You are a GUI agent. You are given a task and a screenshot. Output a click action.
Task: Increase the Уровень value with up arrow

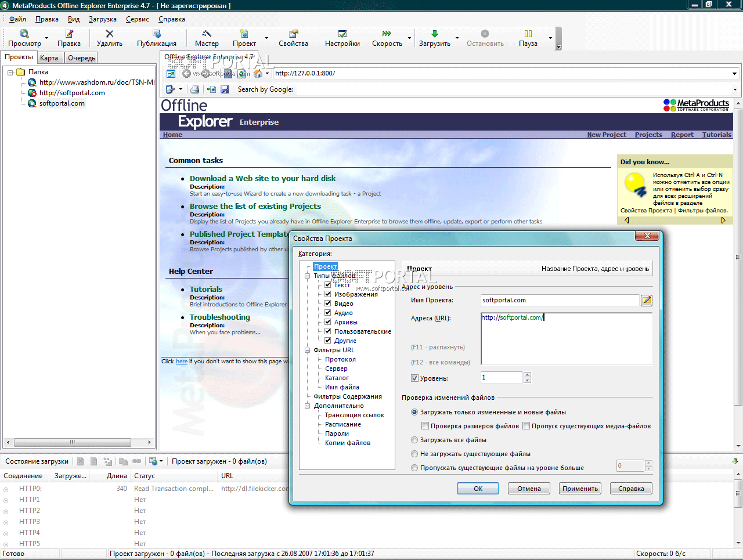527,375
